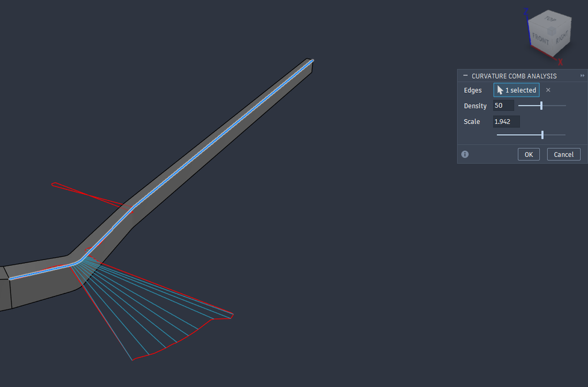Click the RIGHT face of the ViewCube

562,36
